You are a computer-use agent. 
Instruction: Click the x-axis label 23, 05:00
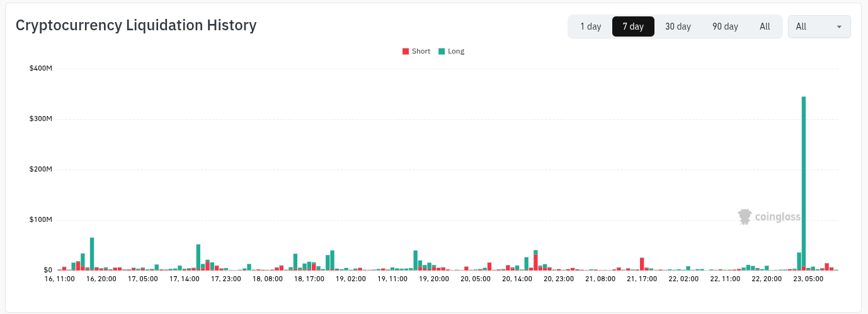pos(809,278)
